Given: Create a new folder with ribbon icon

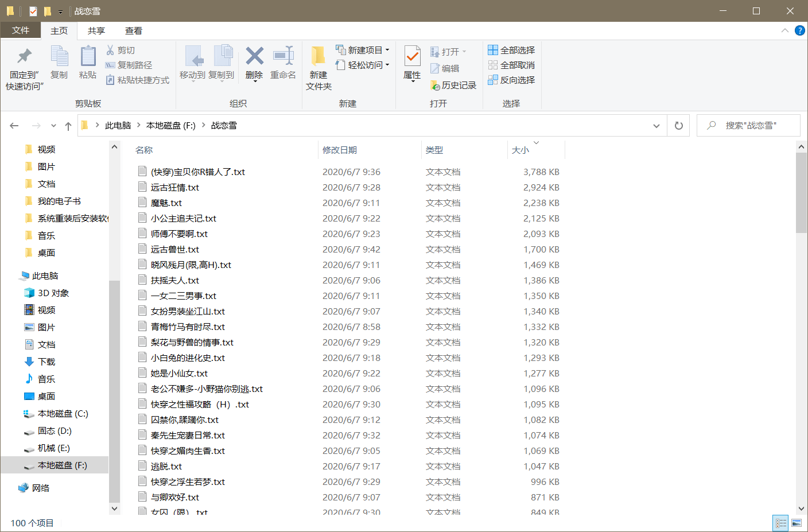Looking at the screenshot, I should pyautogui.click(x=318, y=57).
